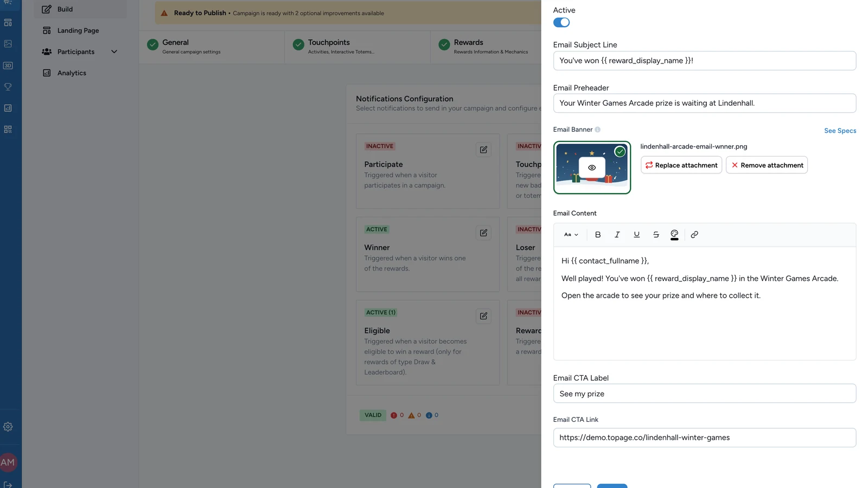Focus the Email CTA Label field
The image size is (868, 488).
(704, 394)
